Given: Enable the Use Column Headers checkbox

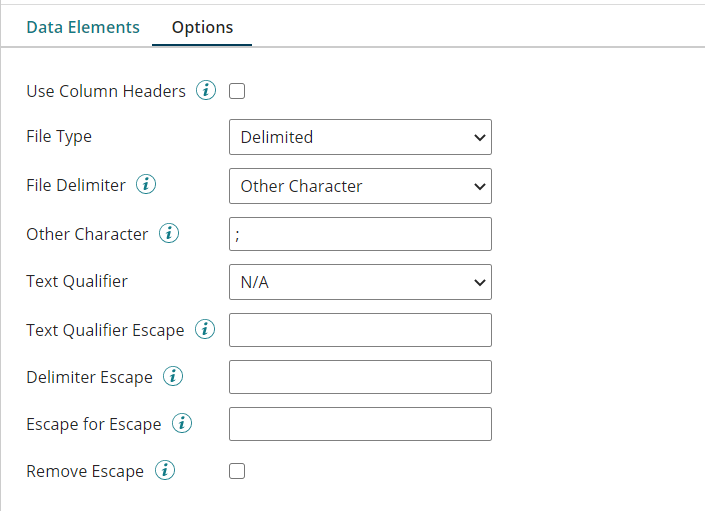Looking at the screenshot, I should 237,92.
